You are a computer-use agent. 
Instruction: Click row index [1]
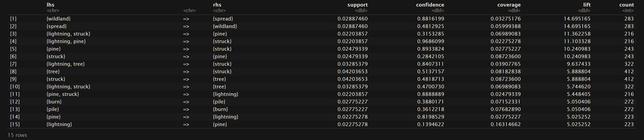click(13, 19)
